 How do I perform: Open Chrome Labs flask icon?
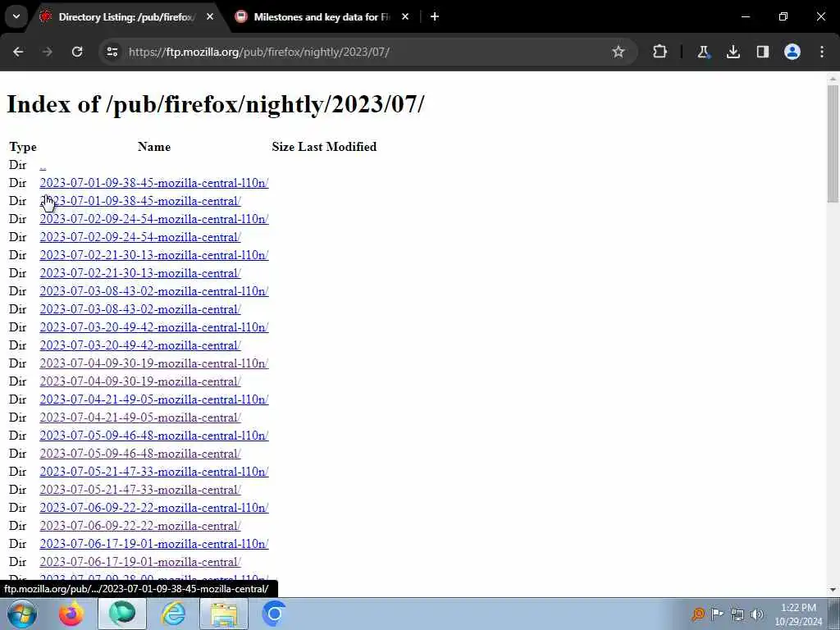point(703,52)
